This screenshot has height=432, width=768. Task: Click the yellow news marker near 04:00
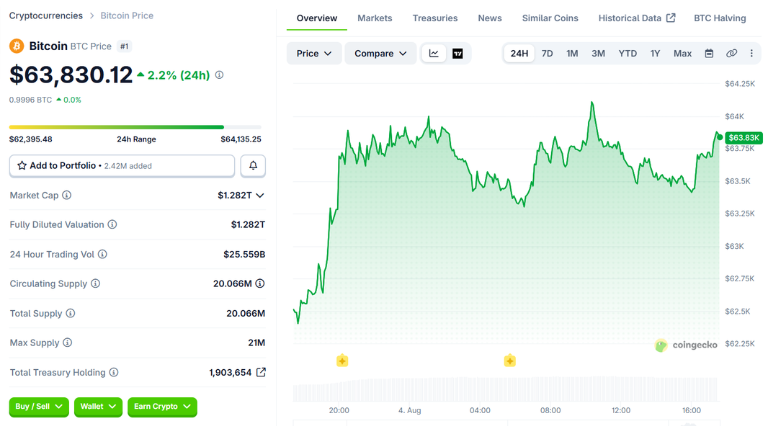(509, 361)
